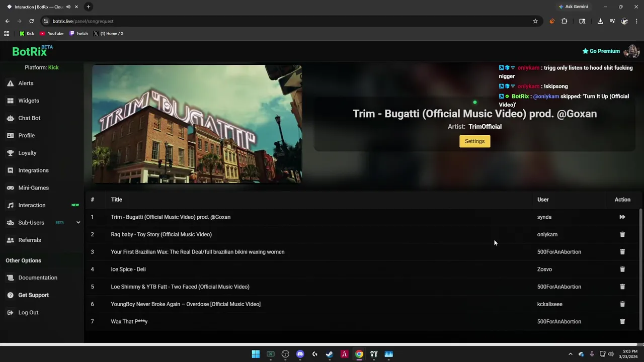Remove the YoungBoy Overdose request
The width and height of the screenshot is (644, 362).
622,304
